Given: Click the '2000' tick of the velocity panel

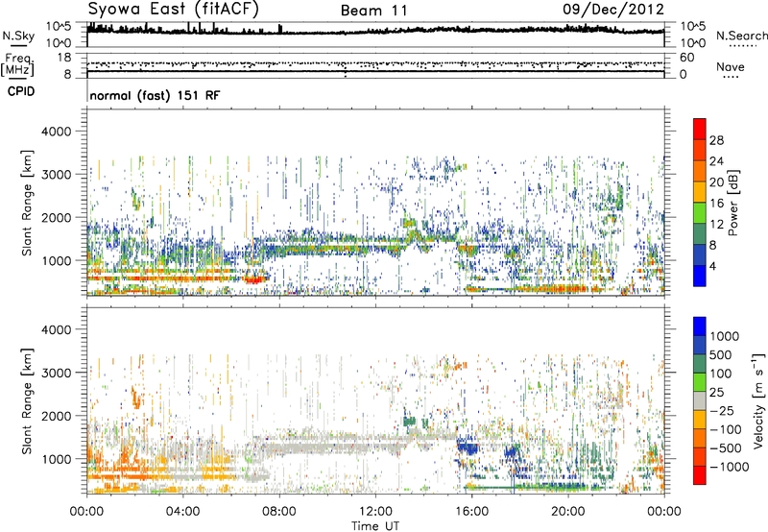Looking at the screenshot, I should point(56,416).
